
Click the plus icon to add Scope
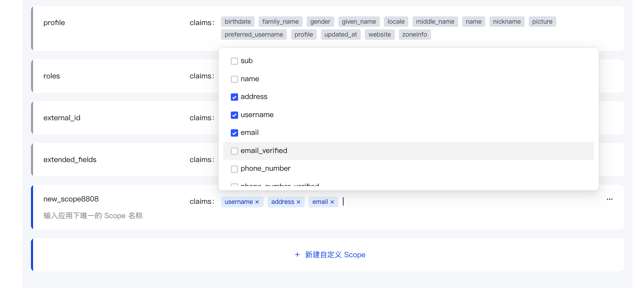point(297,255)
